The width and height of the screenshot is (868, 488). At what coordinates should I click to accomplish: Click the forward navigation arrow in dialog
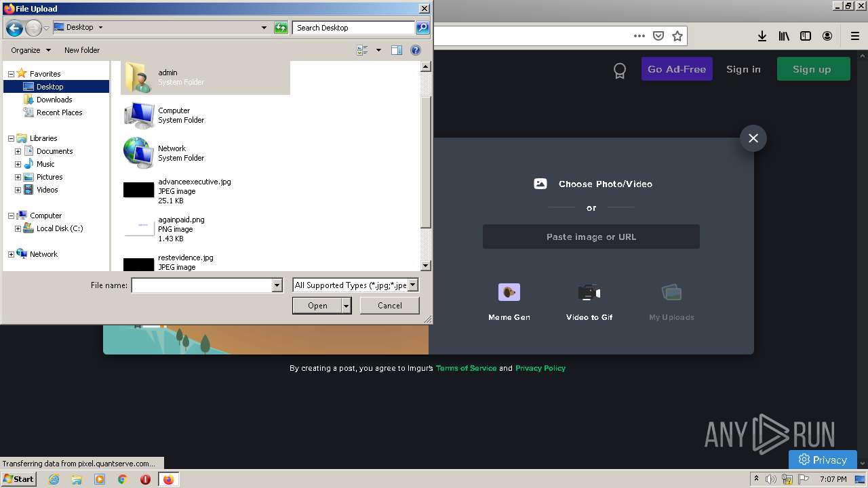click(x=33, y=28)
